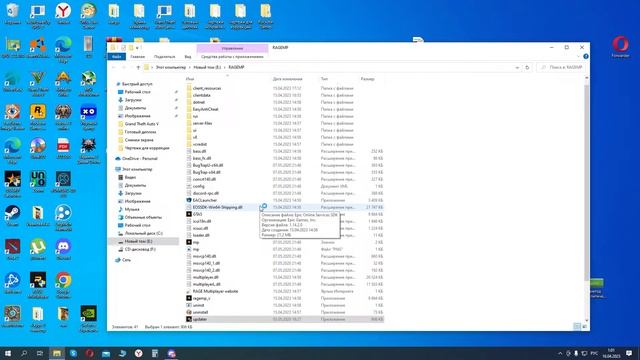Click the refresh button in address bar
This screenshot has width=640, height=360.
527,67
